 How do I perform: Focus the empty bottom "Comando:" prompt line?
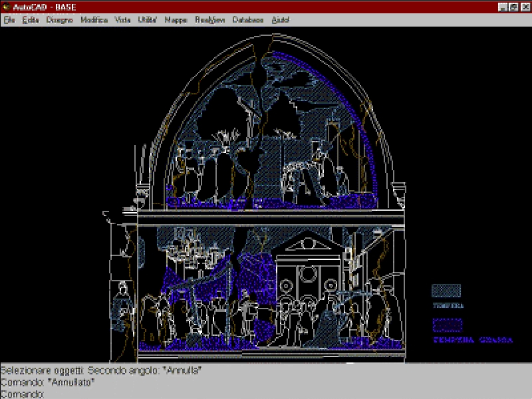(x=266, y=394)
